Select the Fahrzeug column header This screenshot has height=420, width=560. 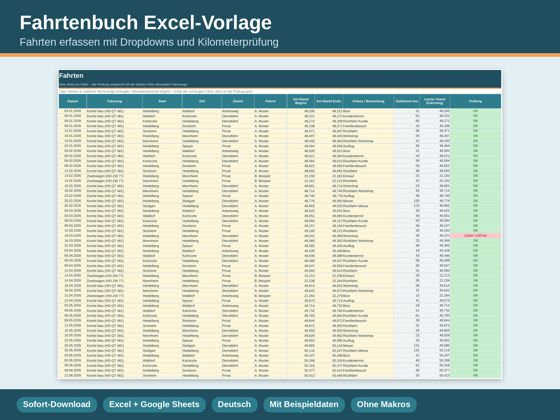(x=114, y=101)
